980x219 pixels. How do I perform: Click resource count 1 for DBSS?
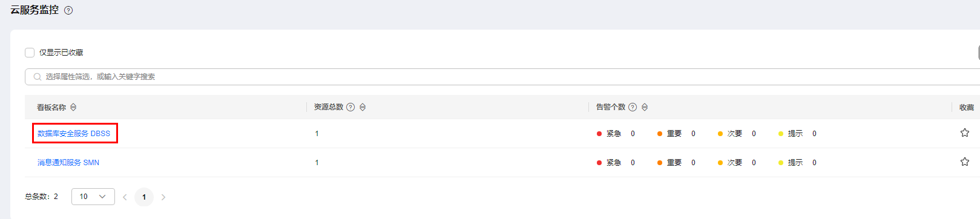coord(317,134)
